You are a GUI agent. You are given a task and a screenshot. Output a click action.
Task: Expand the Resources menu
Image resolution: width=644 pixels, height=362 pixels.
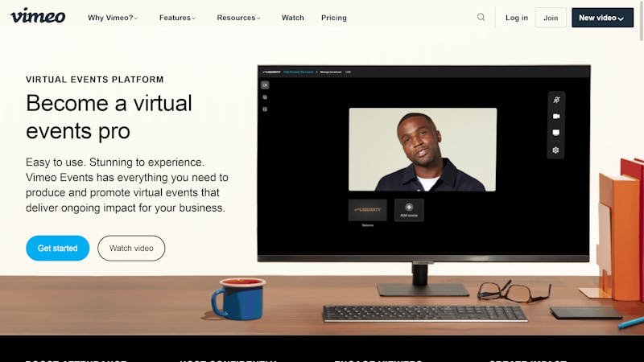coord(238,18)
